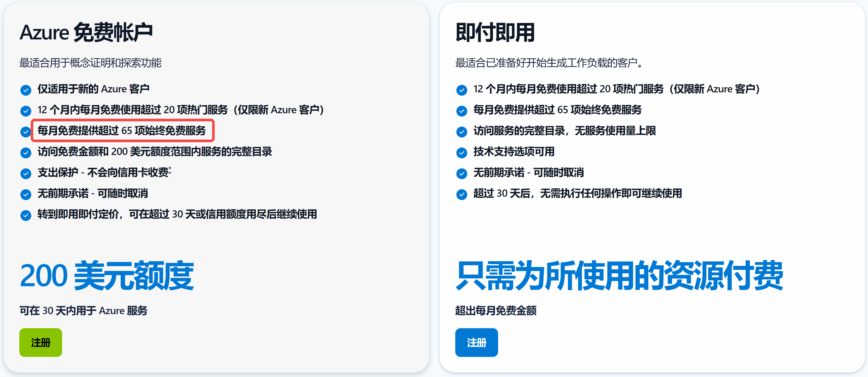868x377 pixels.
Task: Click checkmark beside 每月免费提供超过 65 项 in 免费帐户 card
Action: (x=26, y=132)
